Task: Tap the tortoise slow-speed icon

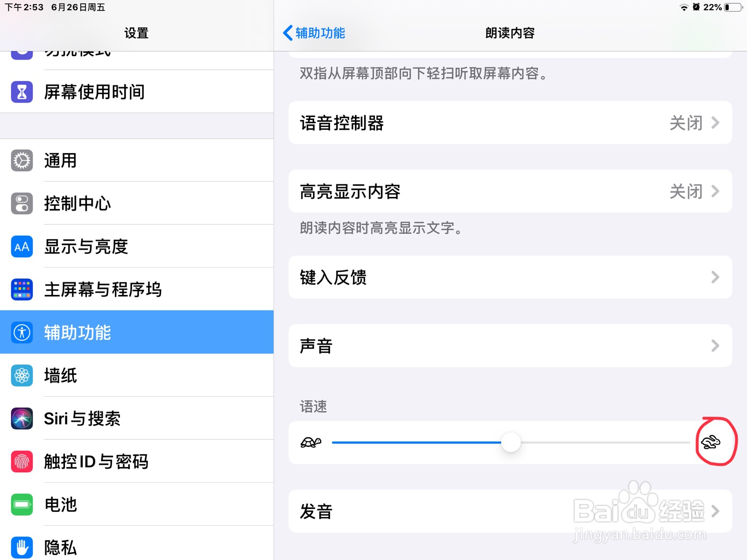Action: [x=311, y=442]
